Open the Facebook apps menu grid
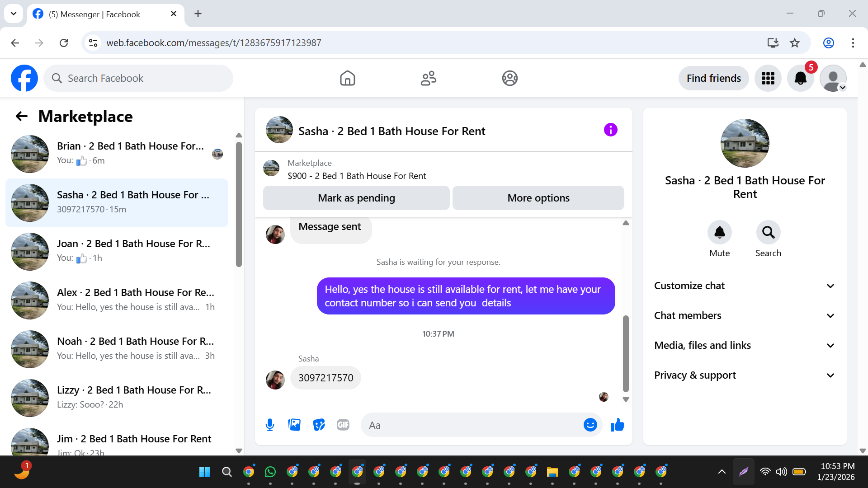 (768, 78)
